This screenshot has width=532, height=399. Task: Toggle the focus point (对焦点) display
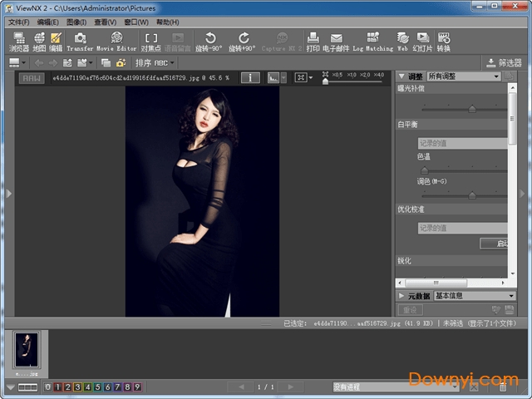[150, 42]
